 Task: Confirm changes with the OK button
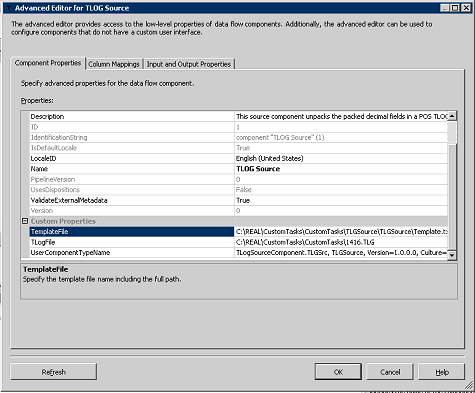[x=338, y=372]
